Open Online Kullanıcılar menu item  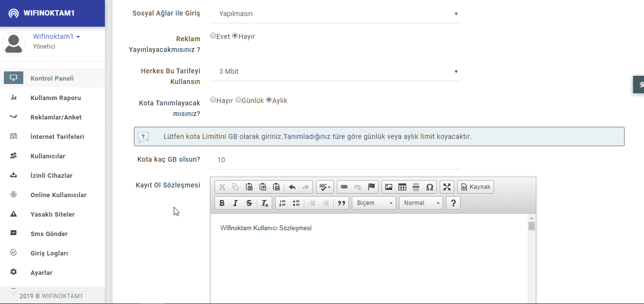pos(52,195)
